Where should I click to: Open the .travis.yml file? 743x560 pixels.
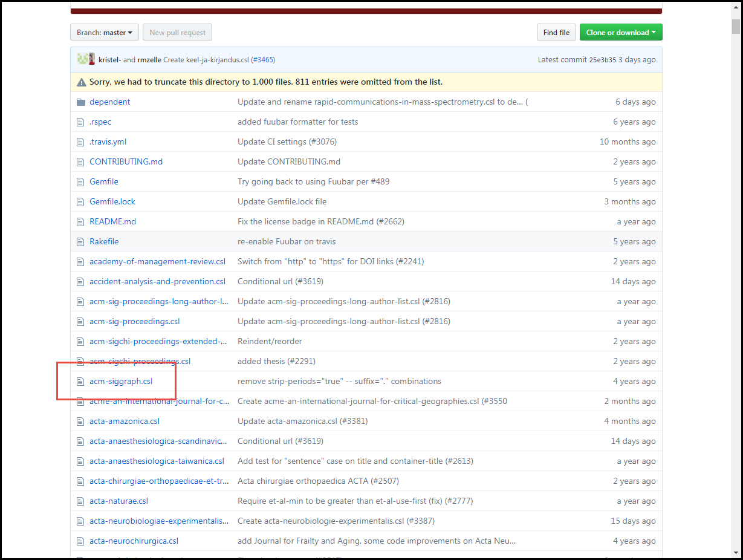tap(108, 142)
